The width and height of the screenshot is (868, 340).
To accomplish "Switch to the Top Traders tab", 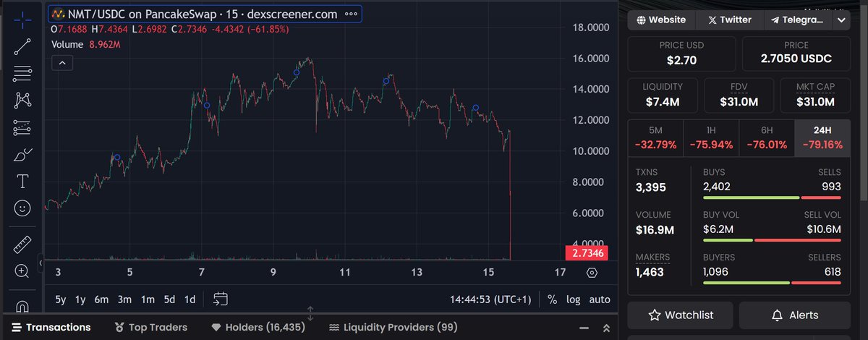I will [152, 327].
